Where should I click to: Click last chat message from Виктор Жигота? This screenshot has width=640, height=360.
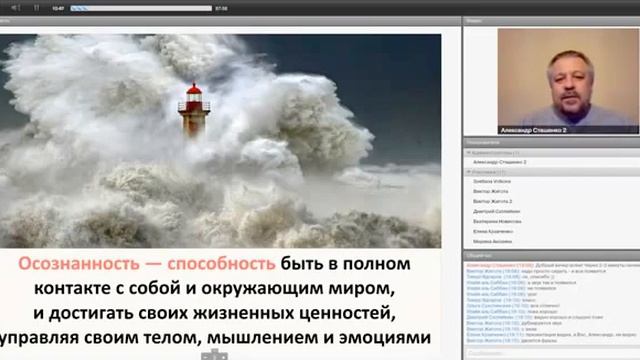click(512, 340)
